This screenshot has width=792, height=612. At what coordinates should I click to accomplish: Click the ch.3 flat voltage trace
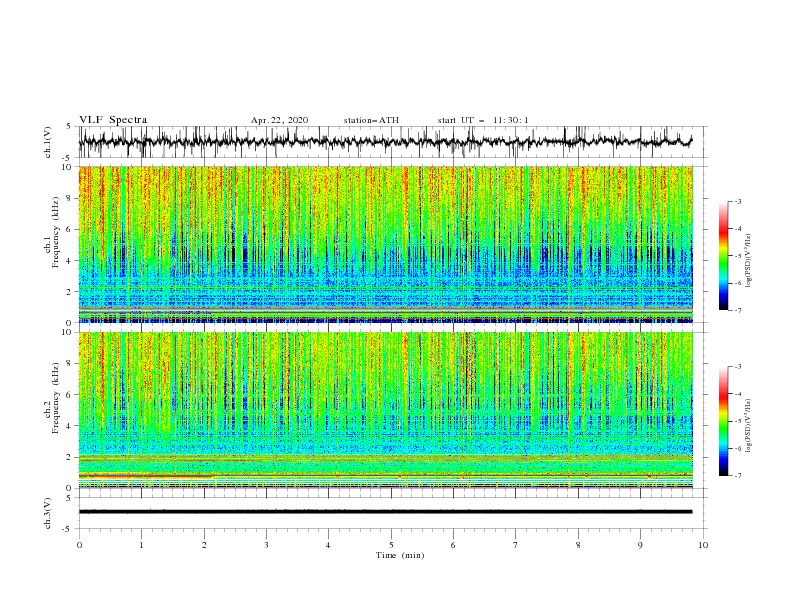385,512
